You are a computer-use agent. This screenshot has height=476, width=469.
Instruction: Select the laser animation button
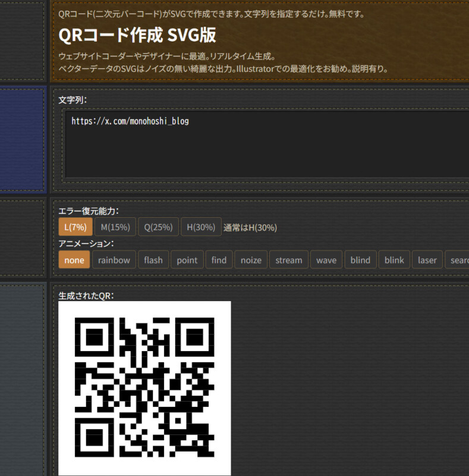[427, 260]
